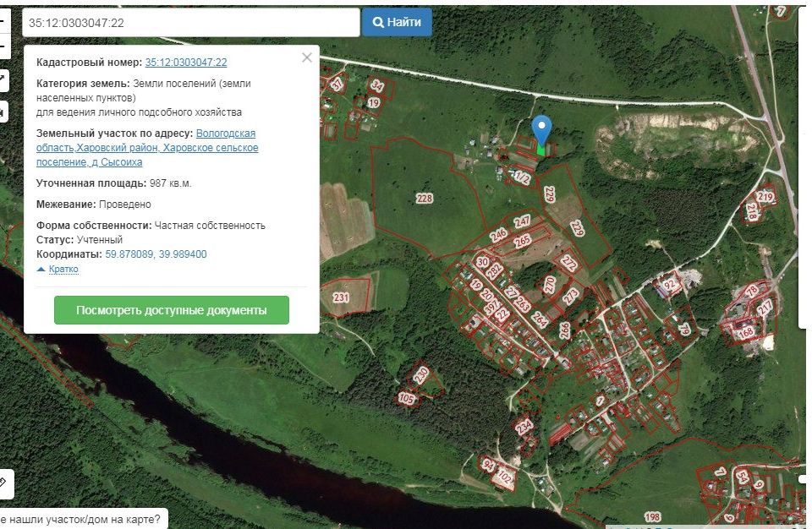Open the cadastral number link 35:12:0303047:22
The width and height of the screenshot is (812, 529).
186,63
